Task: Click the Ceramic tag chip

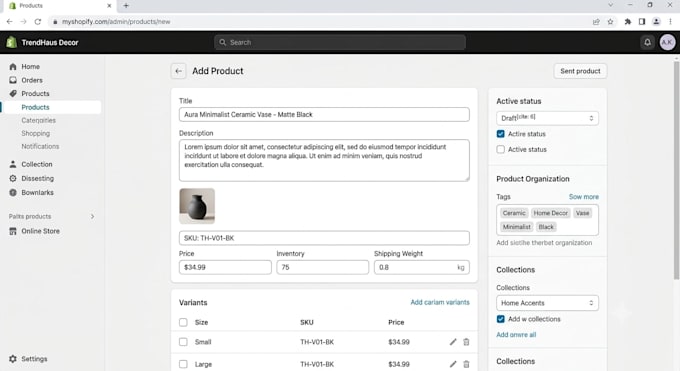Action: coord(514,213)
